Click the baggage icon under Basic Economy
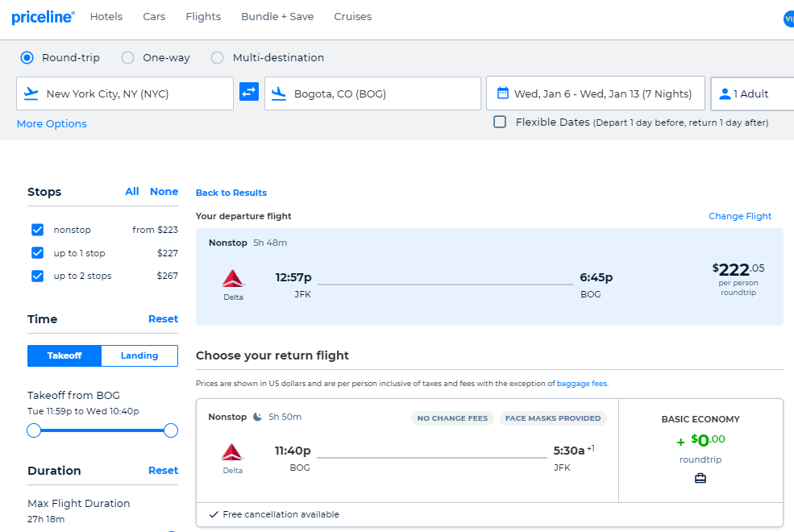The width and height of the screenshot is (794, 532). coord(700,478)
